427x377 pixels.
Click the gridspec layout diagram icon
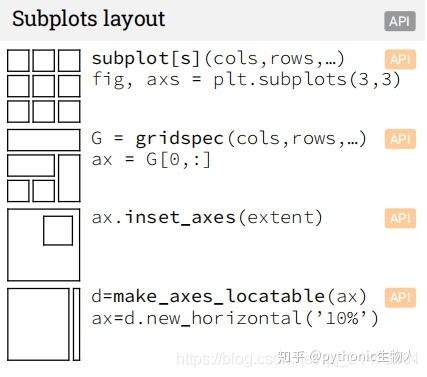pos(44,165)
